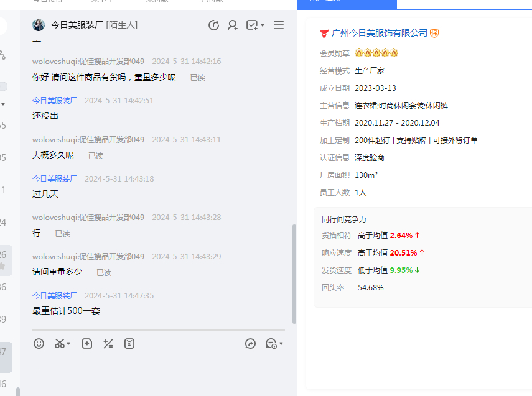Expand the mark-as-done dropdown arrow
The height and width of the screenshot is (396, 532).
coord(263,25)
